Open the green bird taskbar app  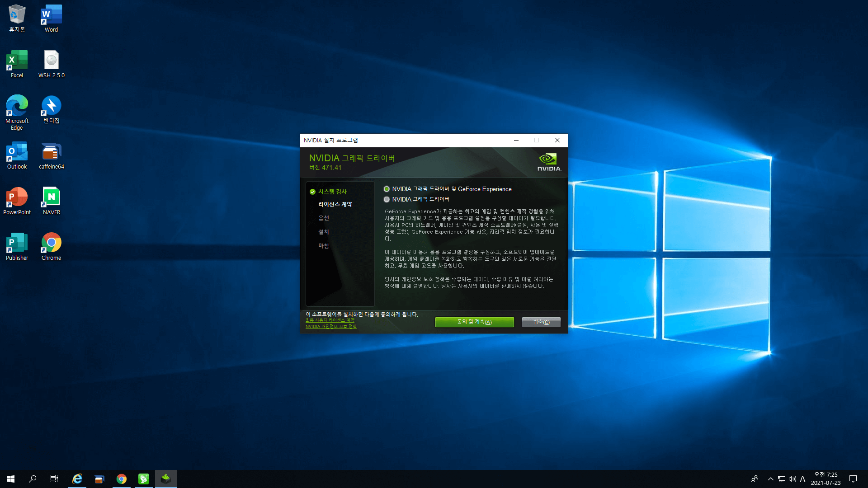144,479
